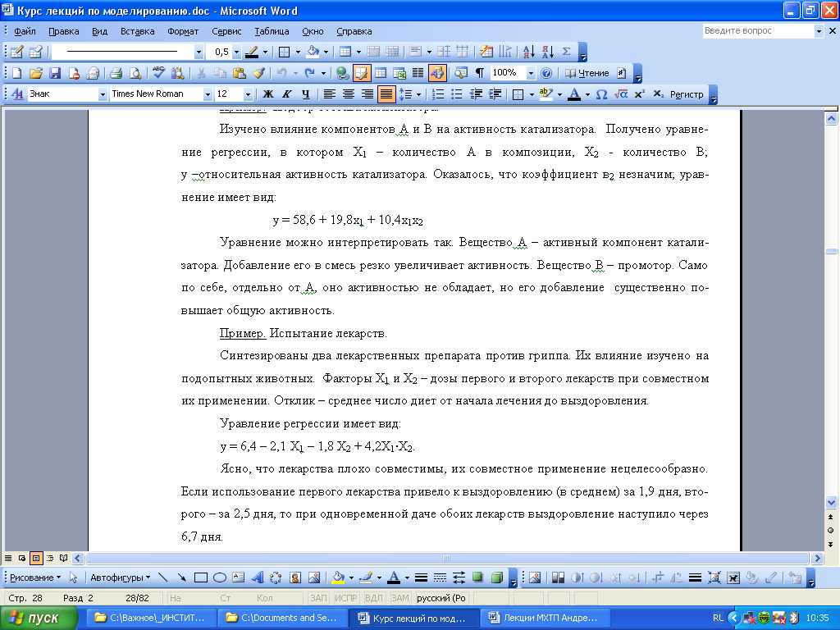Select the Oval drawing tool

(x=220, y=577)
